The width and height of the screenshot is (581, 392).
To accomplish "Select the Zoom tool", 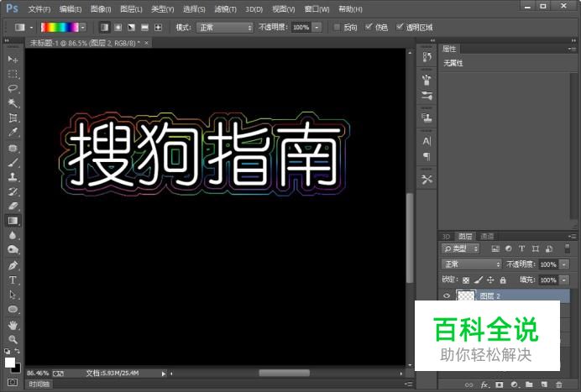I will (13, 339).
